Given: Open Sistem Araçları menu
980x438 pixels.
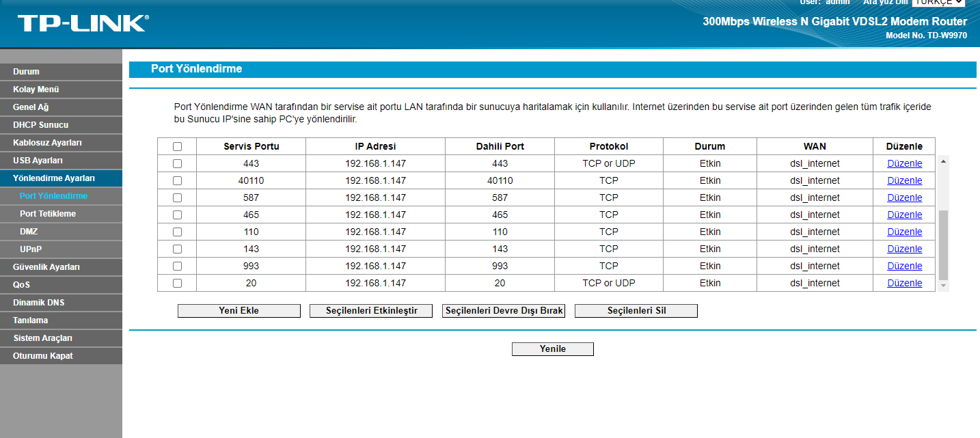Looking at the screenshot, I should coord(61,338).
